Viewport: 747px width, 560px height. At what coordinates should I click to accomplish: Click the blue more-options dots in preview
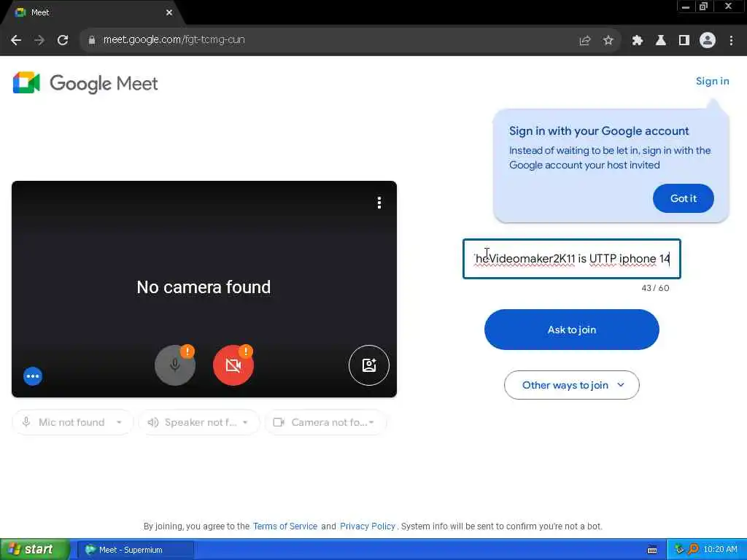33,376
